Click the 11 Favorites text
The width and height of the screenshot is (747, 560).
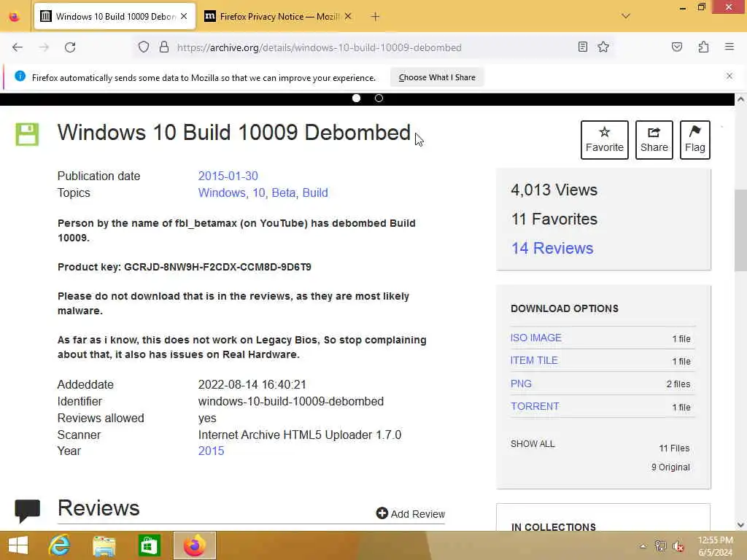tap(554, 219)
